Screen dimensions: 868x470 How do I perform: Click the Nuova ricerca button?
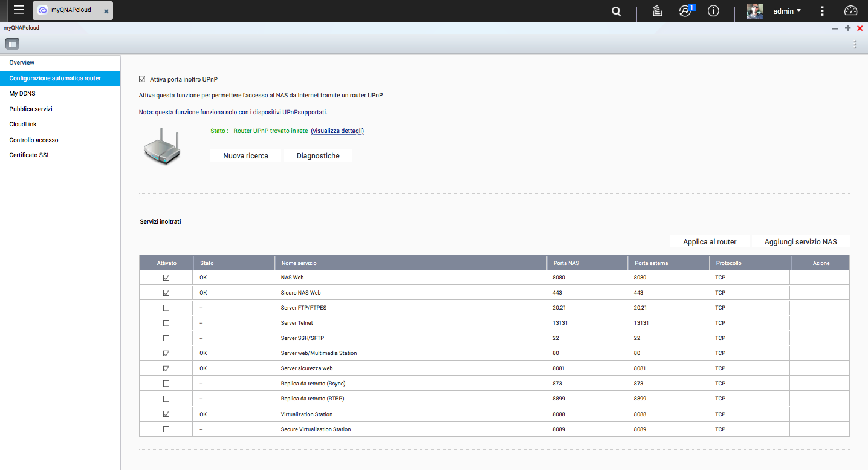click(245, 155)
